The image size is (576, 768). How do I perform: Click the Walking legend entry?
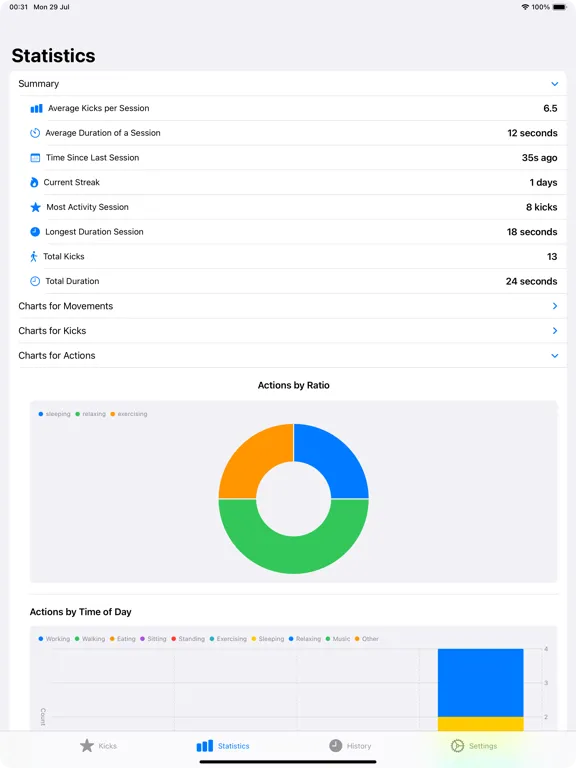[90, 639]
